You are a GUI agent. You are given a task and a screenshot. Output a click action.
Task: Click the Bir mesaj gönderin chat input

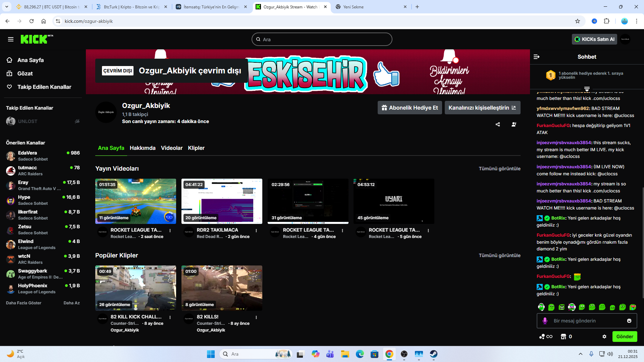(587, 321)
